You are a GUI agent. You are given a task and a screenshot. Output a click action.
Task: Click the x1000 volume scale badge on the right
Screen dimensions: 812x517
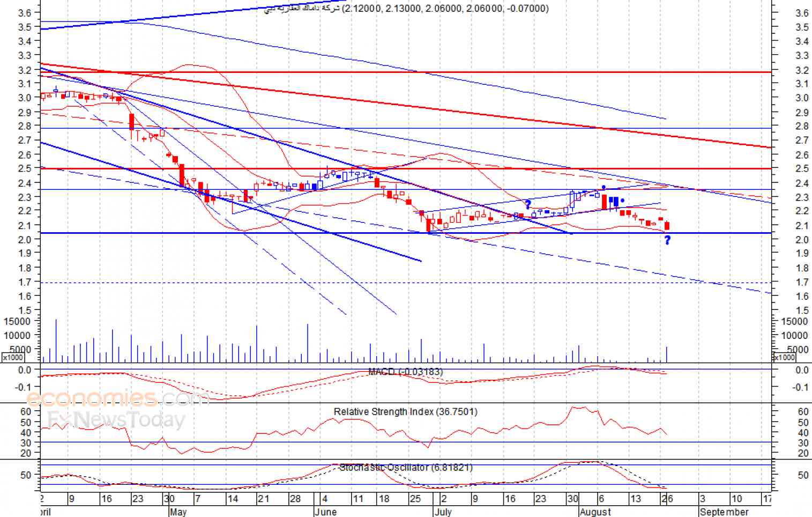(784, 357)
